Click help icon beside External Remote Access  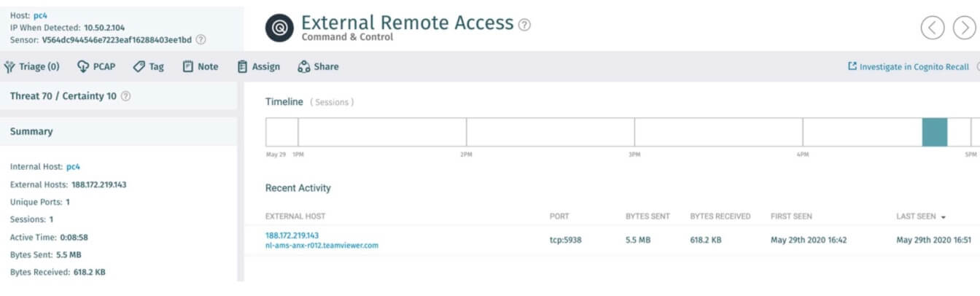tap(524, 25)
